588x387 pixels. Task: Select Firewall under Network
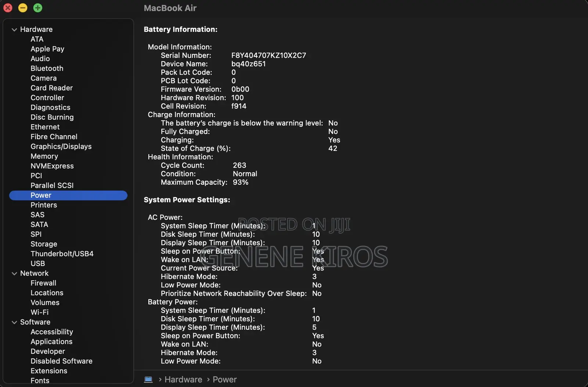[x=43, y=283]
